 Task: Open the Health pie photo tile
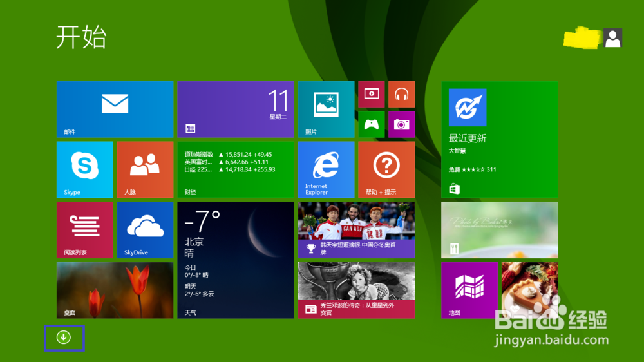coord(530,291)
